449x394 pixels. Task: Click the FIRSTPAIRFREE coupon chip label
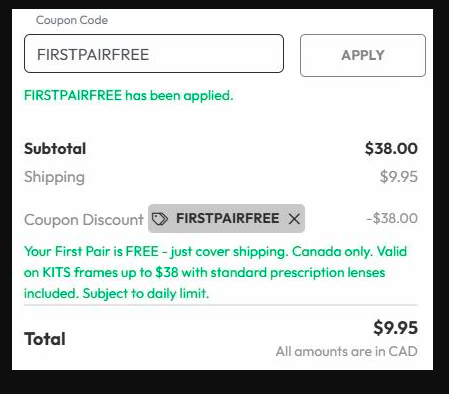point(228,218)
